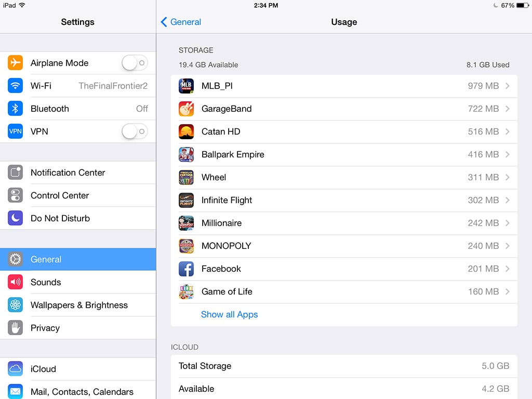Tap the iCloud Available 4.2 GB row
Screen dimensions: 532x399
pos(344,389)
